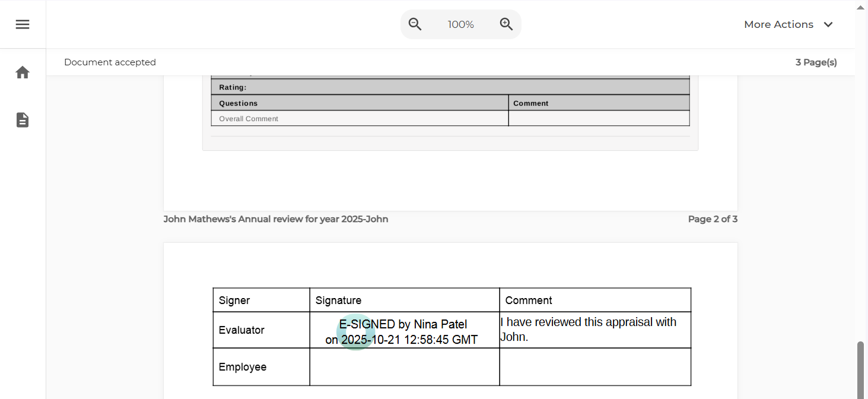868x399 pixels.
Task: Click the scrollbar up arrow
Action: click(861, 7)
